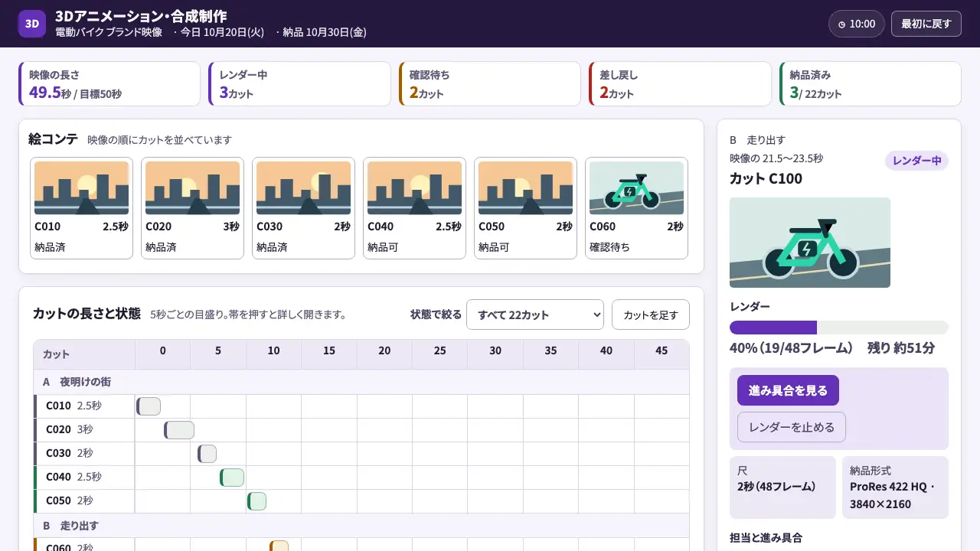980x551 pixels.
Task: Open storyboard thumbnail C020
Action: click(192, 208)
